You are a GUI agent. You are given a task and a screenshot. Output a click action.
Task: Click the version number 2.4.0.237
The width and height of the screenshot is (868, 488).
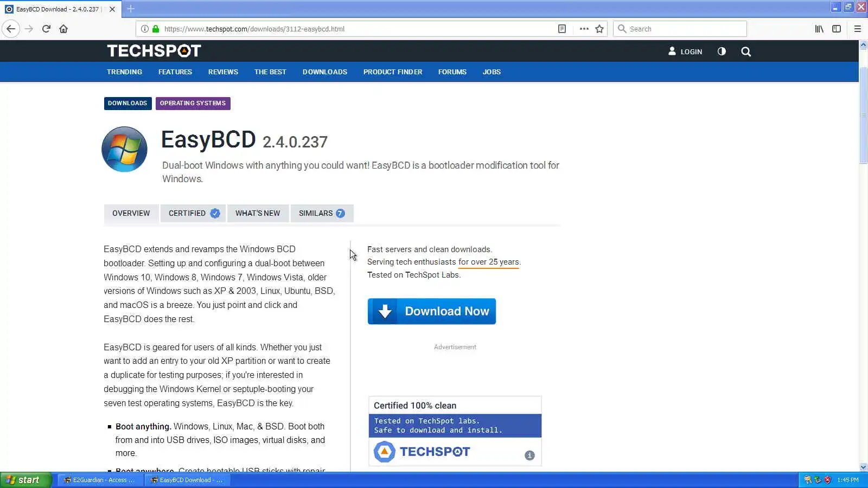(295, 142)
